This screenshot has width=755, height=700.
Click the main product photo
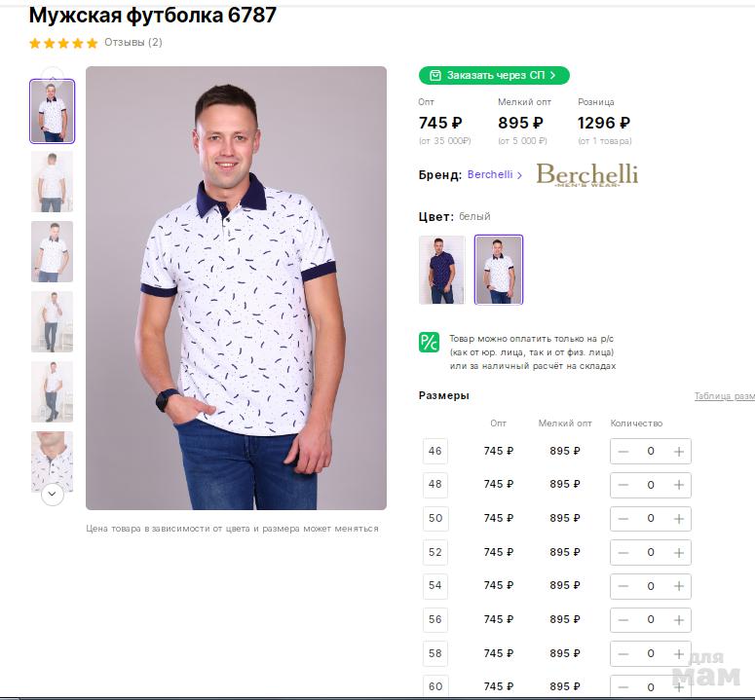click(236, 288)
